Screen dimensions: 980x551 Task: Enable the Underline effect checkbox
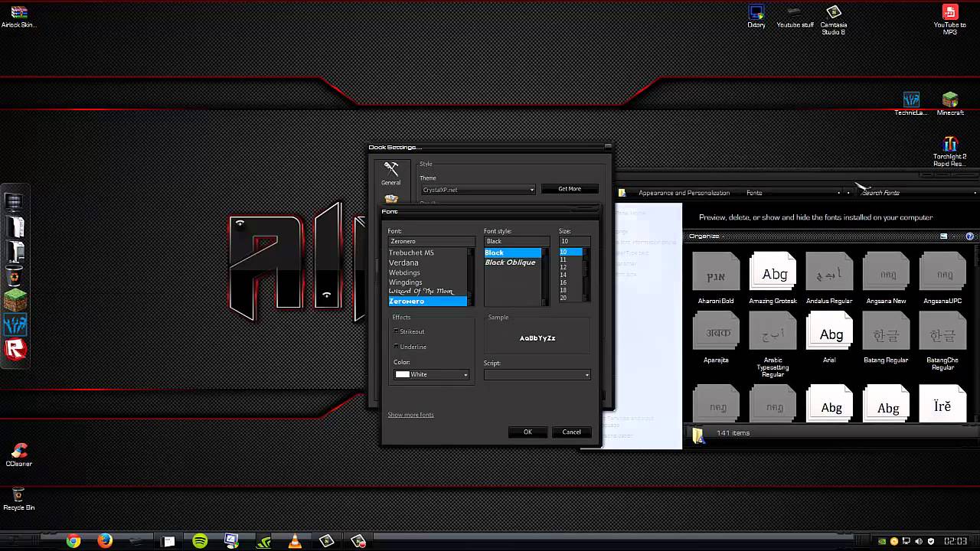tap(397, 347)
